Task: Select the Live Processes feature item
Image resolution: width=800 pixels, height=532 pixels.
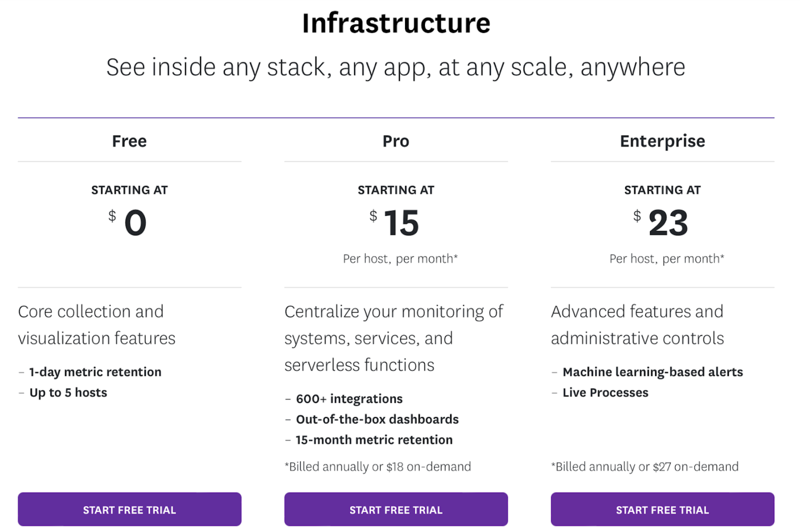Action: point(605,393)
